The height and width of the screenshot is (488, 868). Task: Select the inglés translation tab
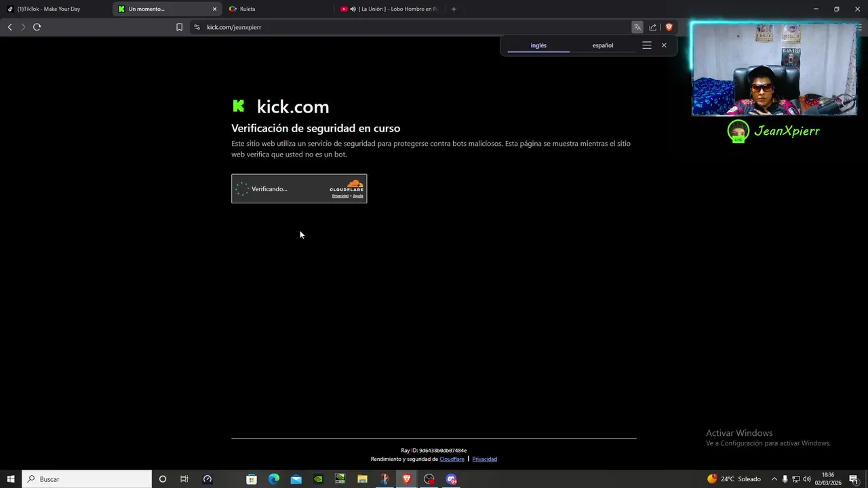coord(538,45)
